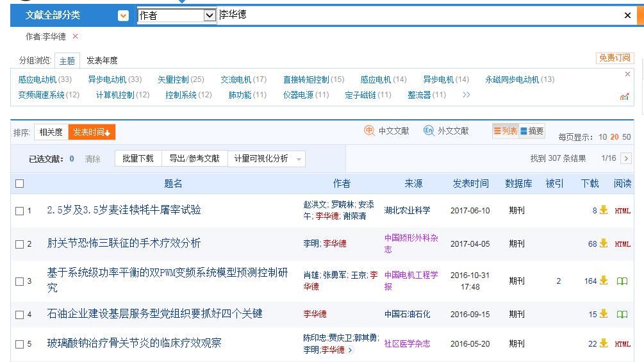Close the topic grouping panel
The image size is (644, 362).
pyautogui.click(x=627, y=74)
